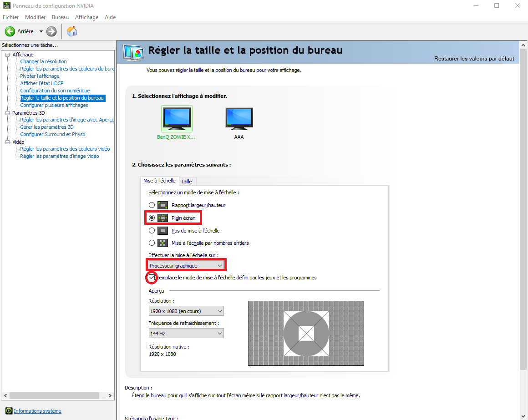
Task: Open the Fichier menu
Action: (11, 17)
